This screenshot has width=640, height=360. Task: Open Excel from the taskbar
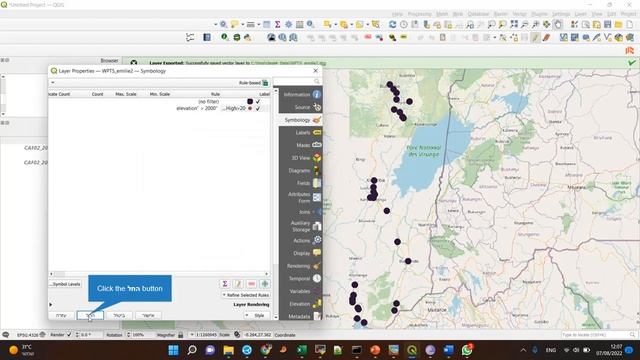click(x=302, y=350)
